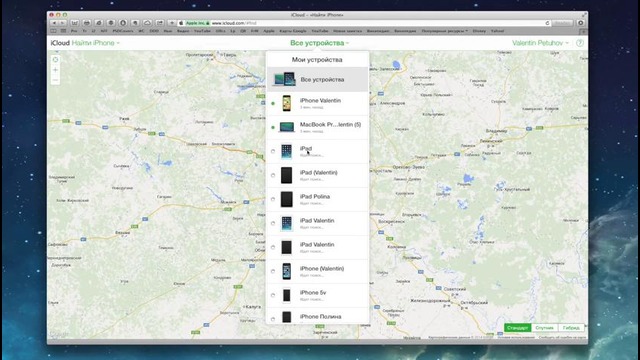Screen dimensions: 640x360
Task: Select iPad (Valentin) in the device list
Action: (x=317, y=176)
